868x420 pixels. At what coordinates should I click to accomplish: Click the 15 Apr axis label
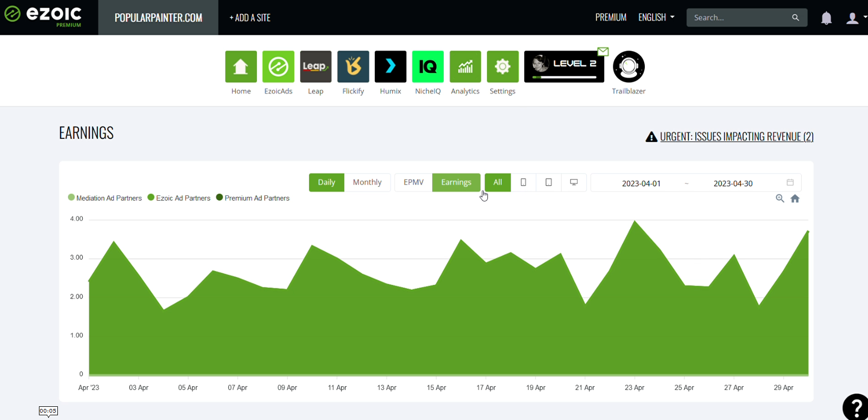[x=436, y=387]
